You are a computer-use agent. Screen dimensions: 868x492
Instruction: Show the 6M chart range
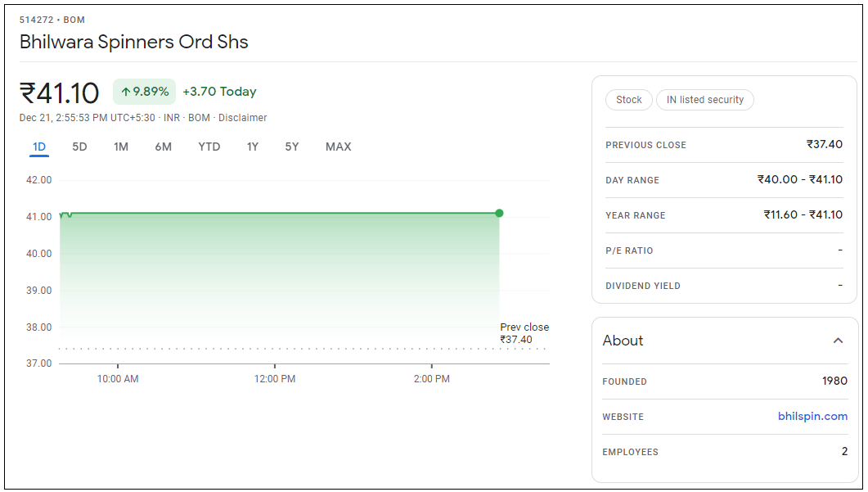(x=164, y=147)
